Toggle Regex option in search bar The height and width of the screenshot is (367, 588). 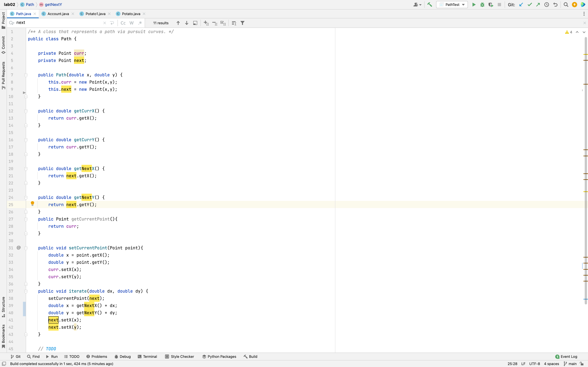coord(140,23)
